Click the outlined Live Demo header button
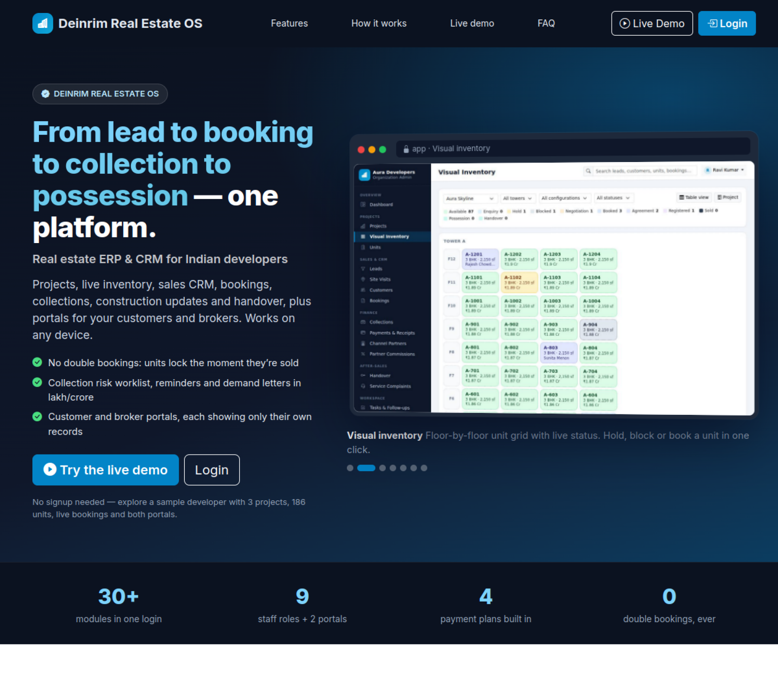The height and width of the screenshot is (700, 778). (x=652, y=23)
